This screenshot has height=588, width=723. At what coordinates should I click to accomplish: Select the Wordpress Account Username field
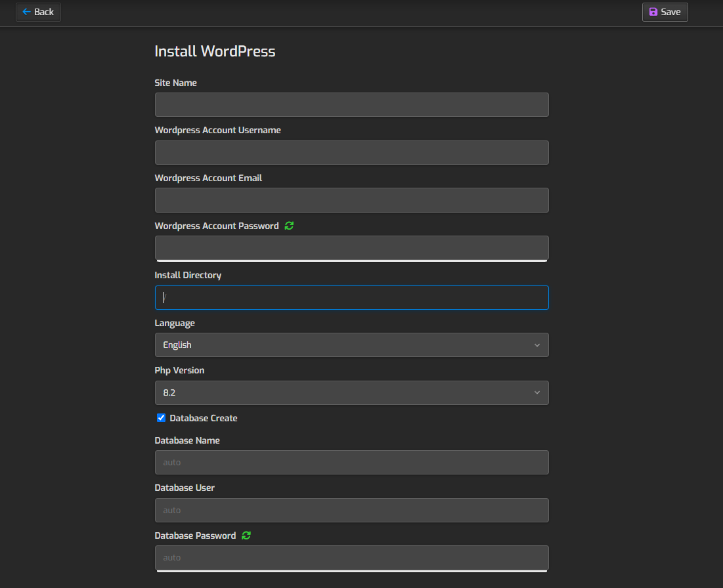pos(351,152)
